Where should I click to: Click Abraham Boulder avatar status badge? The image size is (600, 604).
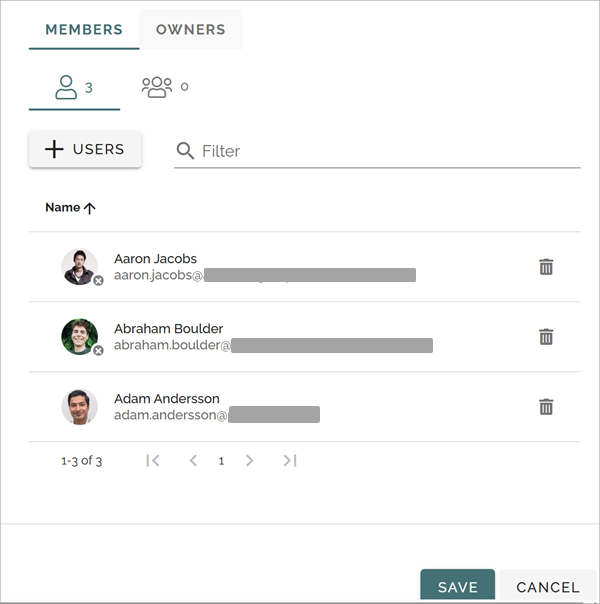click(x=99, y=351)
